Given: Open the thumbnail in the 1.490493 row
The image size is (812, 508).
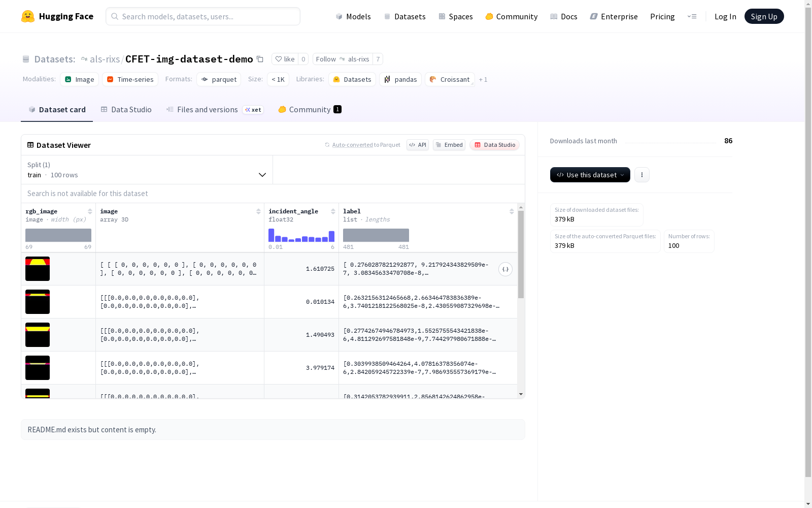Looking at the screenshot, I should [x=38, y=335].
